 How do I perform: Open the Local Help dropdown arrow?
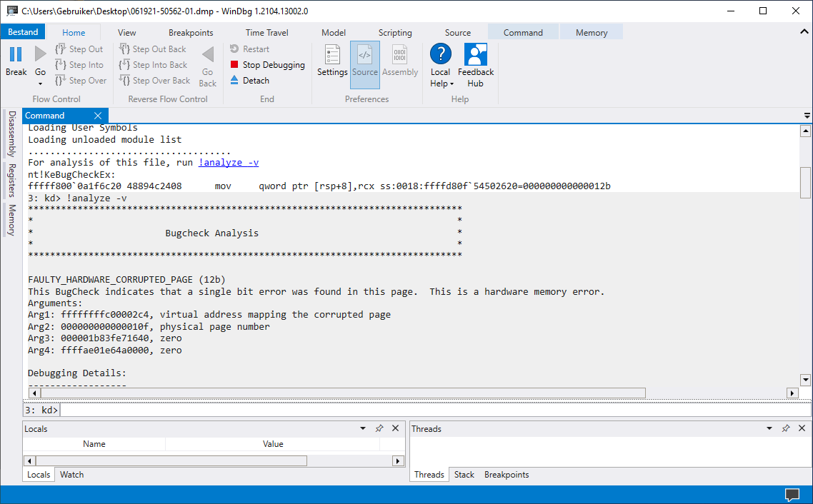pos(452,84)
